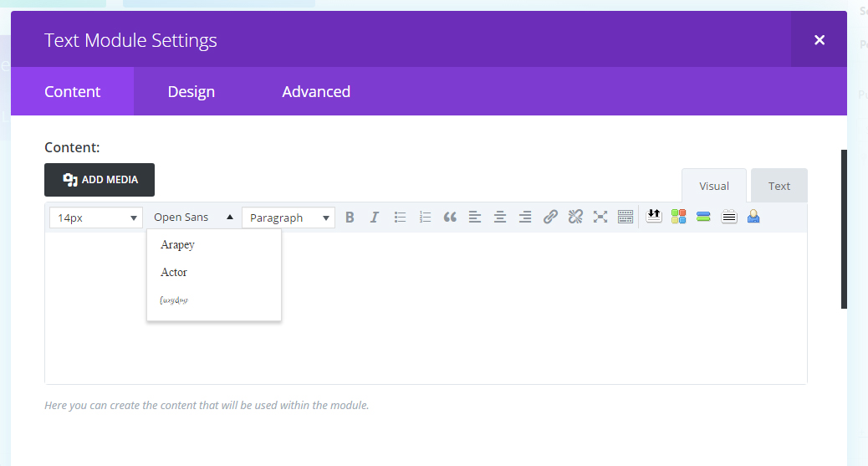Toggle italic text formatting

(x=375, y=218)
